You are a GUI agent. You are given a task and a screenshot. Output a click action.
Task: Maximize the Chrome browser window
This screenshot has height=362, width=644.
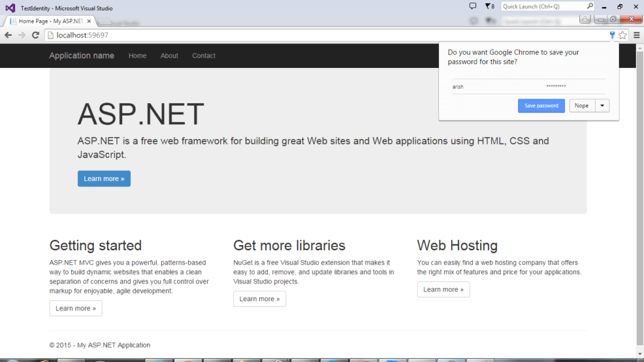click(613, 19)
